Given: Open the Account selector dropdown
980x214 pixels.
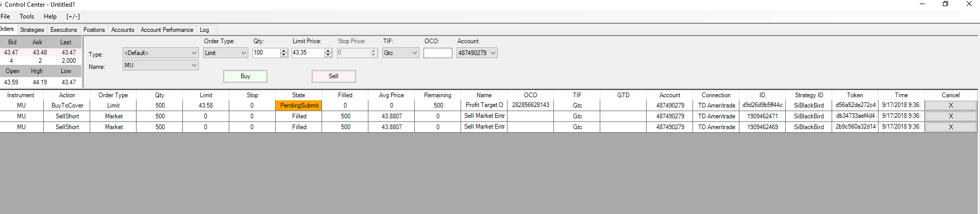Looking at the screenshot, I should pyautogui.click(x=493, y=53).
